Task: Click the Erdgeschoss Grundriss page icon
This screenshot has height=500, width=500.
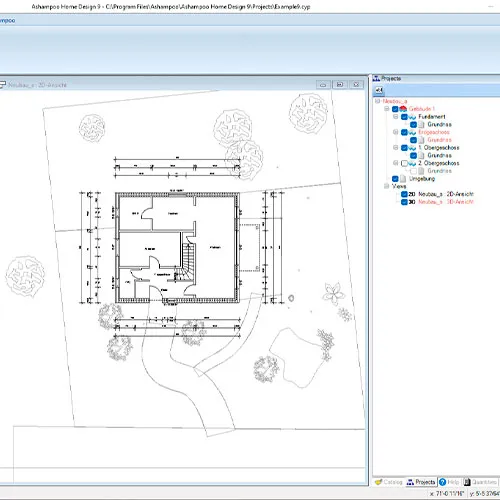Action: click(x=421, y=140)
